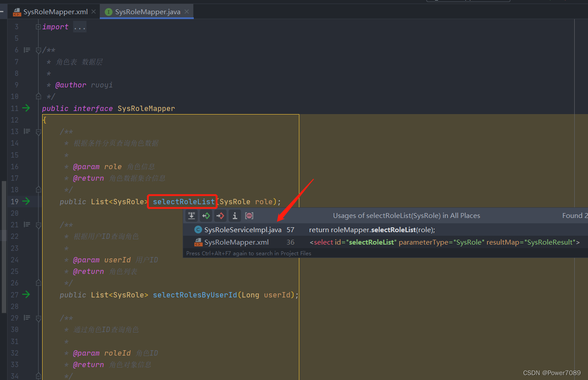Click line number 36 in usages popup
Image resolution: width=588 pixels, height=380 pixels.
point(290,242)
